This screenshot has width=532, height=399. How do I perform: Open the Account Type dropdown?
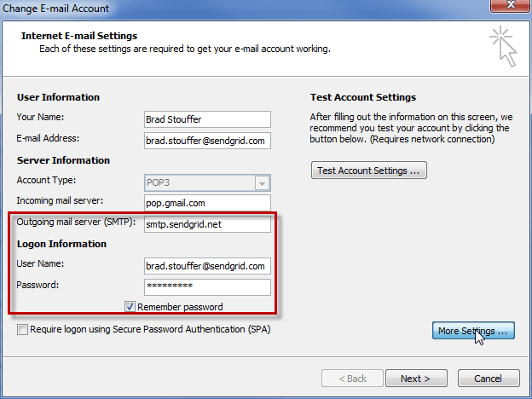263,182
